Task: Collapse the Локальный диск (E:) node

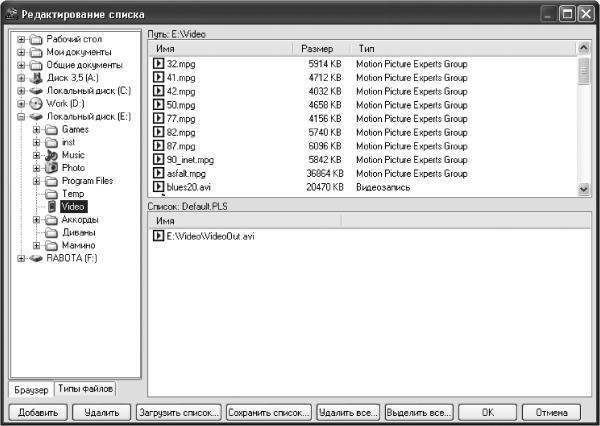Action: [21, 116]
